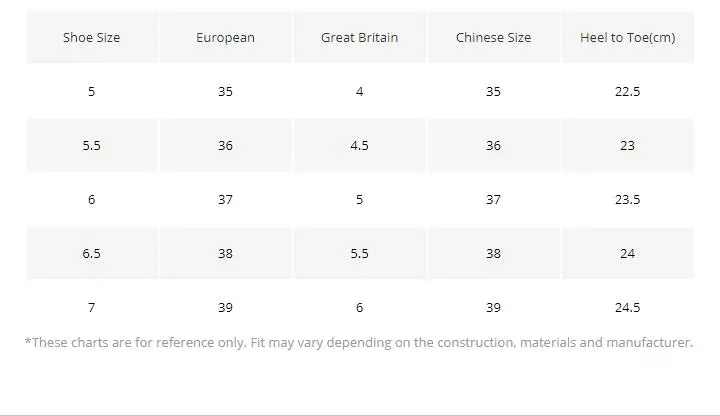Click the 23.5 heel to toe cell
The width and height of the screenshot is (720, 416).
[627, 200]
